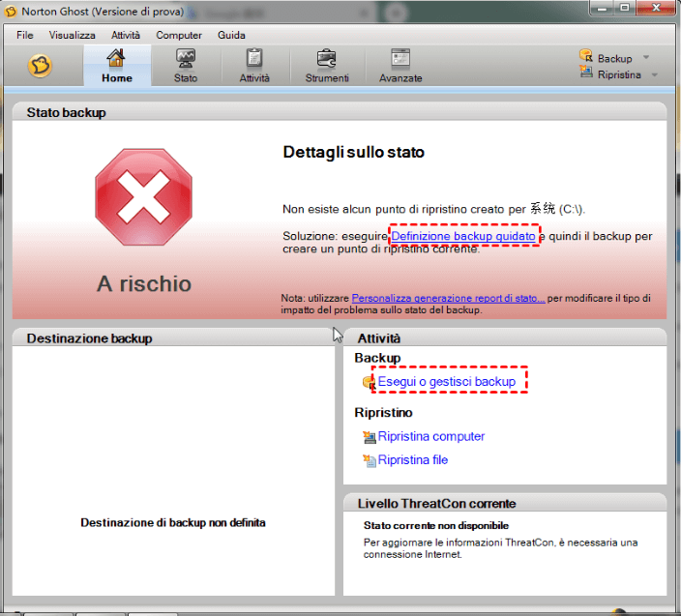Switch to the Stato tab label
Image resolution: width=681 pixels, height=616 pixels.
[186, 78]
